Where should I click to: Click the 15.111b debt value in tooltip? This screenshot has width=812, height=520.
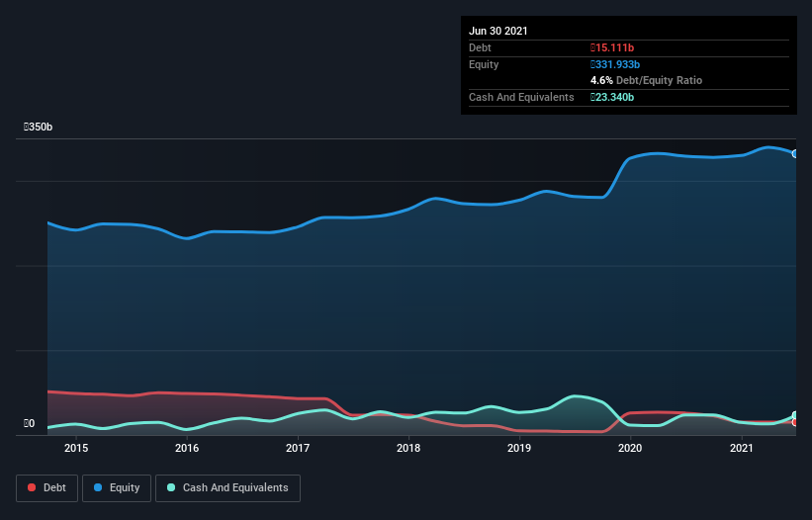612,47
